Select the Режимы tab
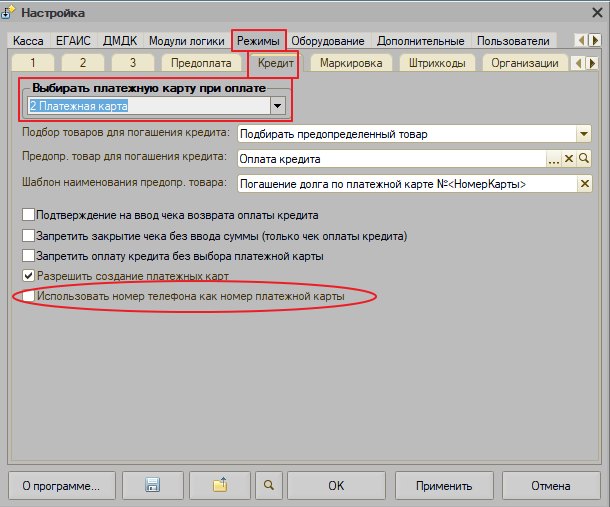Image resolution: width=610 pixels, height=507 pixels. point(258,40)
